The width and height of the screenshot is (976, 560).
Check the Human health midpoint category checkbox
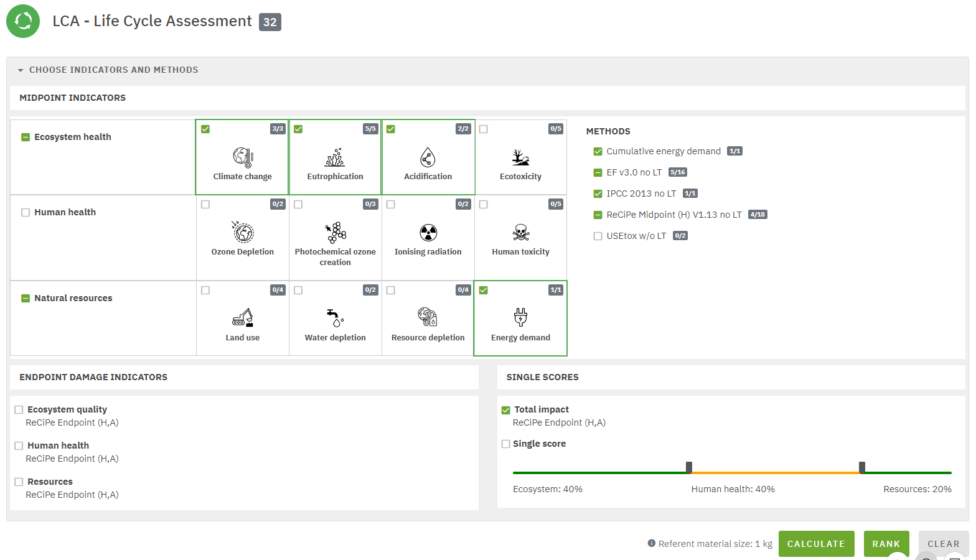[26, 212]
